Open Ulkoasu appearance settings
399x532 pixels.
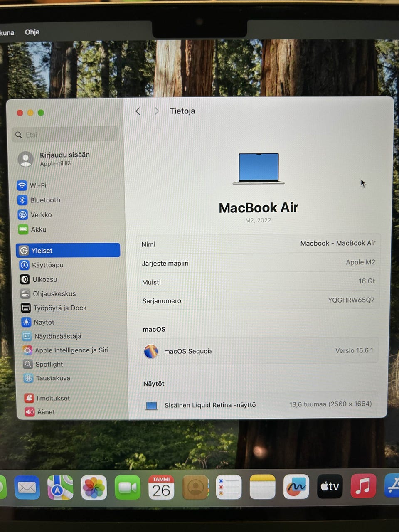pyautogui.click(x=39, y=279)
